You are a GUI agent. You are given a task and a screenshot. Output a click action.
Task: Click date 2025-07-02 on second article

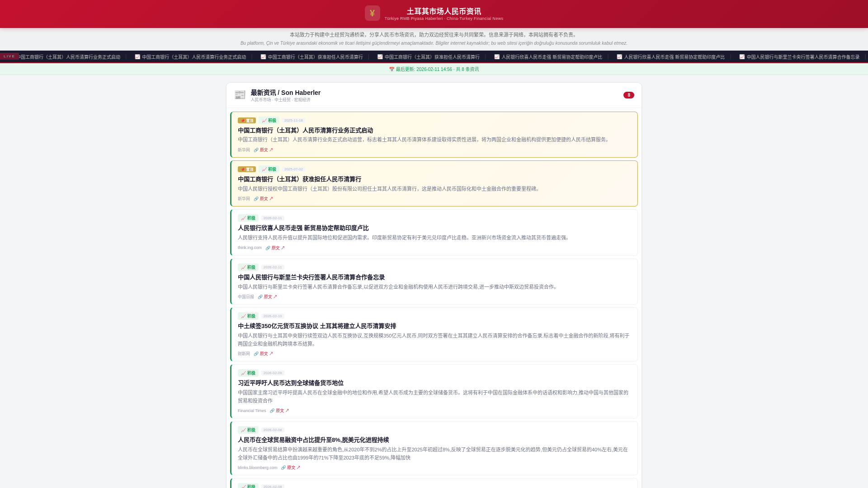click(x=293, y=169)
